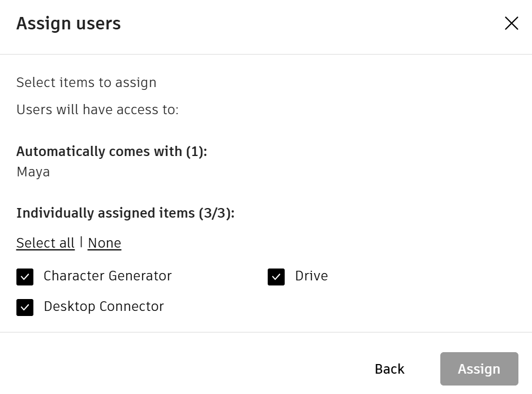Click the Maya product name

click(x=33, y=172)
